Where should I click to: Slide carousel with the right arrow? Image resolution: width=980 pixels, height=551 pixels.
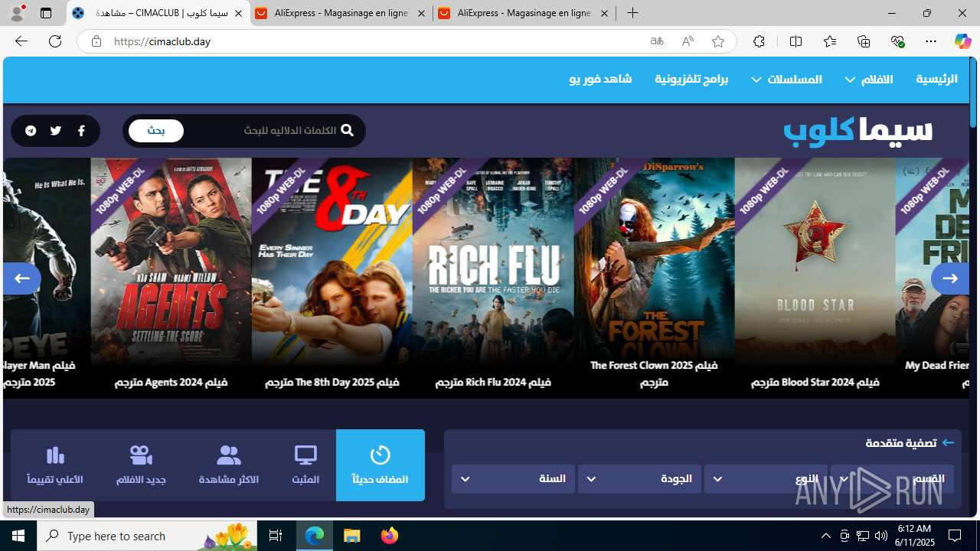pyautogui.click(x=950, y=279)
